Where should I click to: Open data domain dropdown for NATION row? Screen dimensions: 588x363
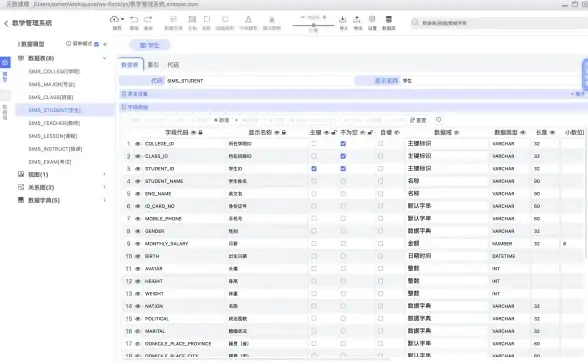tap(446, 306)
